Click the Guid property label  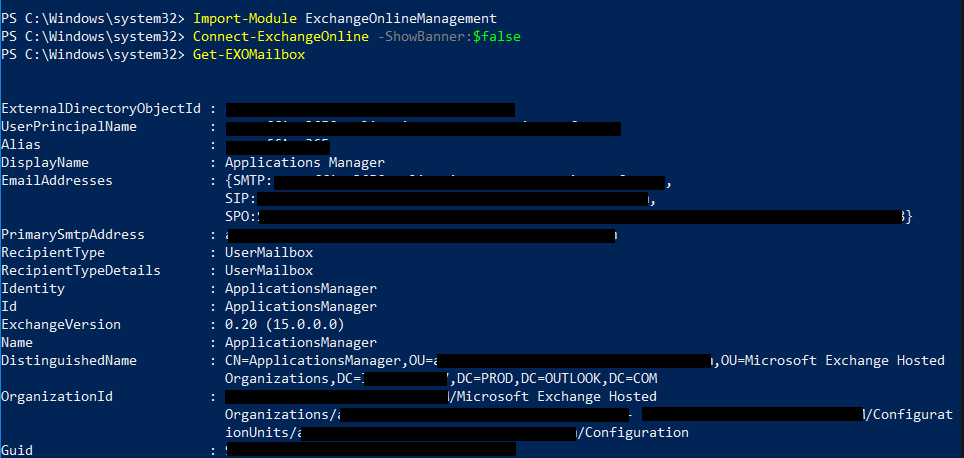[x=17, y=451]
